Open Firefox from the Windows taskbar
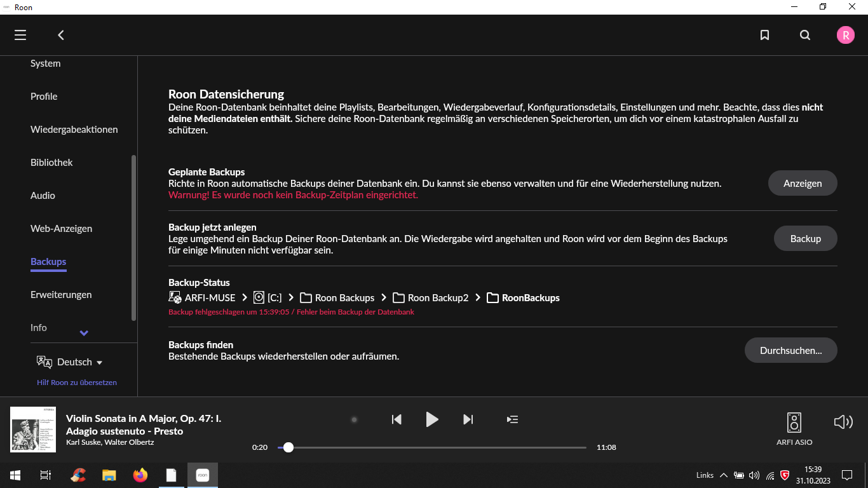Screen dimensions: 868x488 (x=140, y=475)
